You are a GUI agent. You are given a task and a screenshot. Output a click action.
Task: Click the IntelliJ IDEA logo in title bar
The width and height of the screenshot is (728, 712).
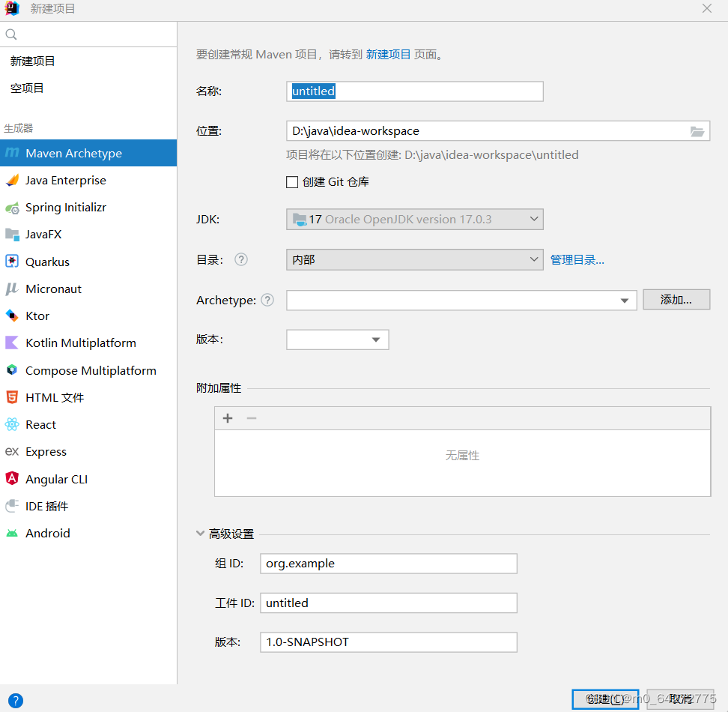click(12, 8)
